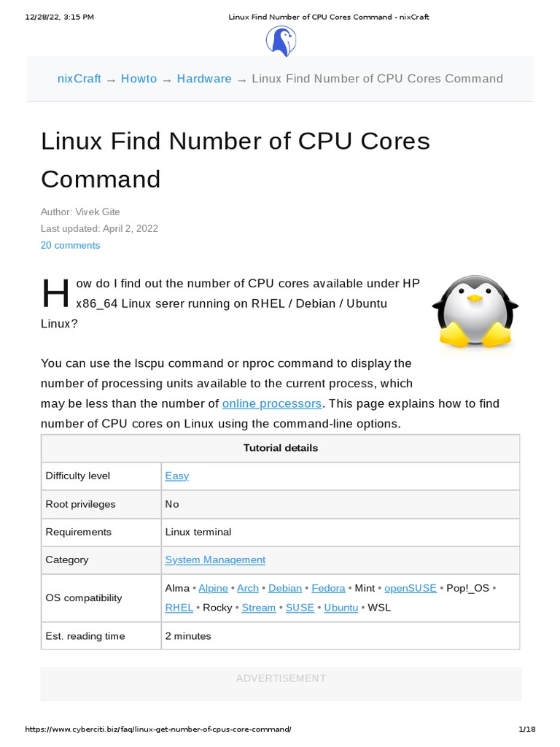The image size is (560, 747).
Task: Select the SUSE link
Action: (x=300, y=608)
